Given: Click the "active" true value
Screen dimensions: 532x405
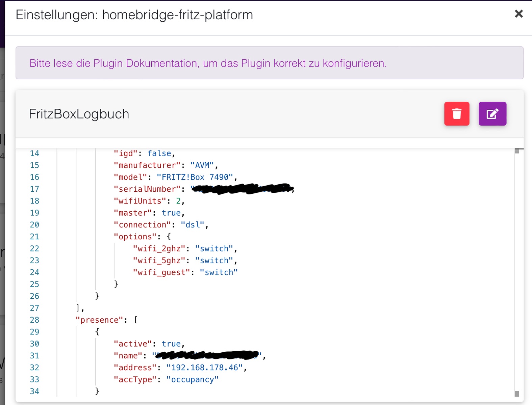Looking at the screenshot, I should coord(171,344).
